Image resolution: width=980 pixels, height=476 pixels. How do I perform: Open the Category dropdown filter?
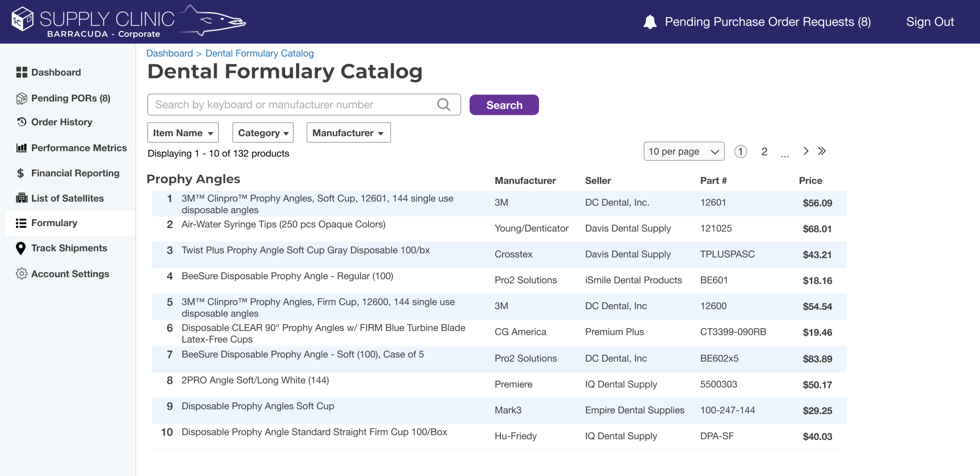click(x=263, y=133)
